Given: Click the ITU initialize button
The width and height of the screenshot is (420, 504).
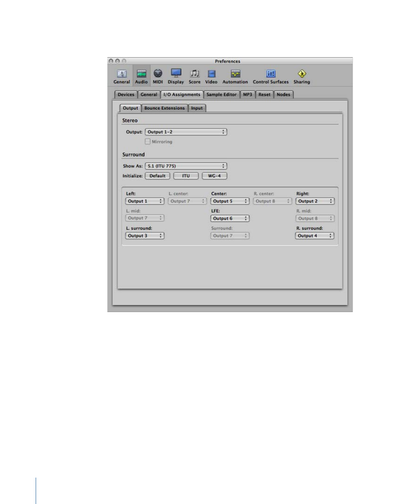Looking at the screenshot, I should point(186,176).
